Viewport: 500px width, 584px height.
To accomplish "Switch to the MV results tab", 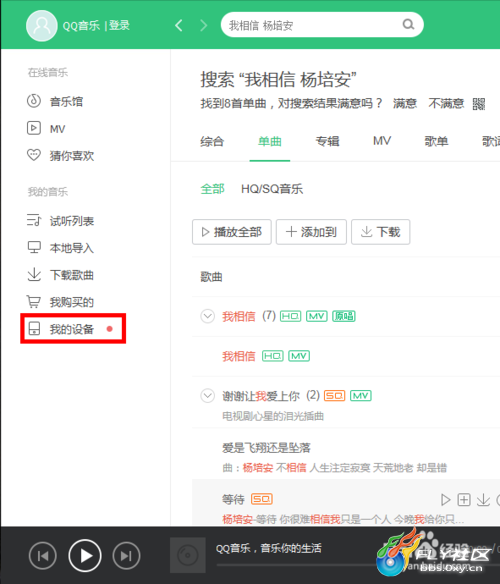I will [382, 141].
